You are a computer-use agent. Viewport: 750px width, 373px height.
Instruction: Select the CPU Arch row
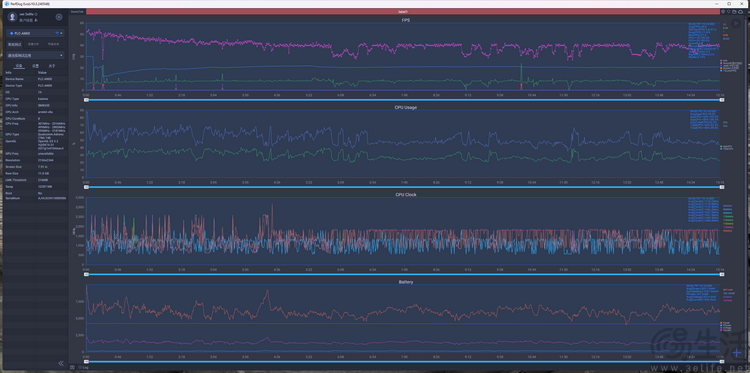[x=35, y=111]
